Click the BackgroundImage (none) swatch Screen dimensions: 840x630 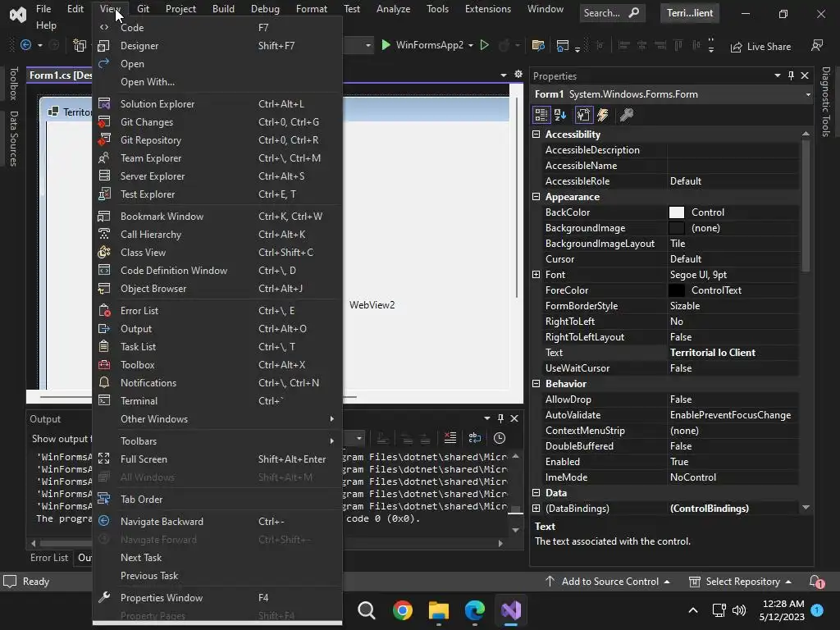tap(677, 228)
